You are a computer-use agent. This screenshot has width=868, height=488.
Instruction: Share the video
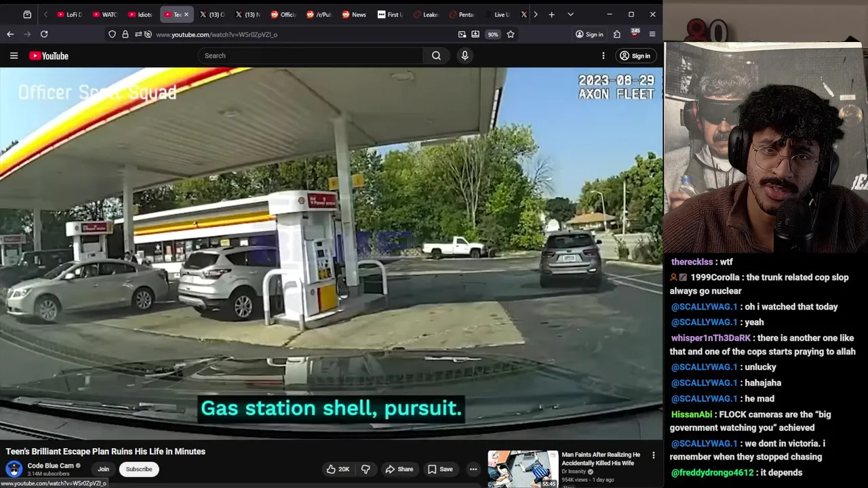point(399,469)
